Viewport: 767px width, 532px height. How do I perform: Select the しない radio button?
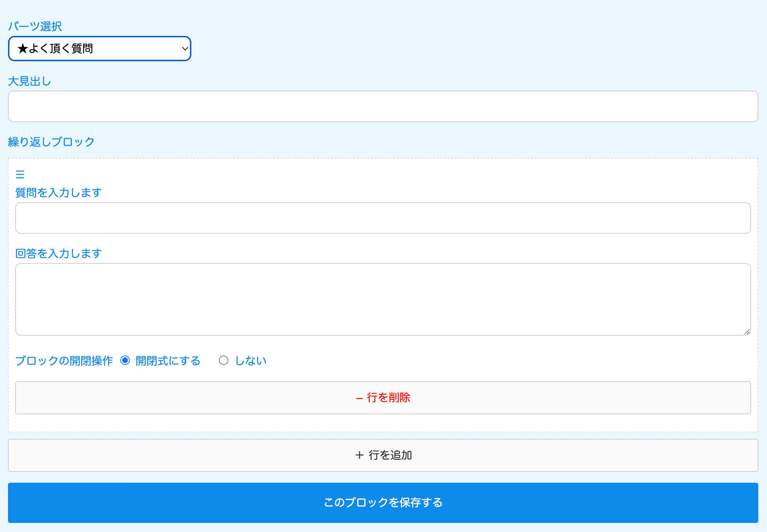(x=224, y=361)
